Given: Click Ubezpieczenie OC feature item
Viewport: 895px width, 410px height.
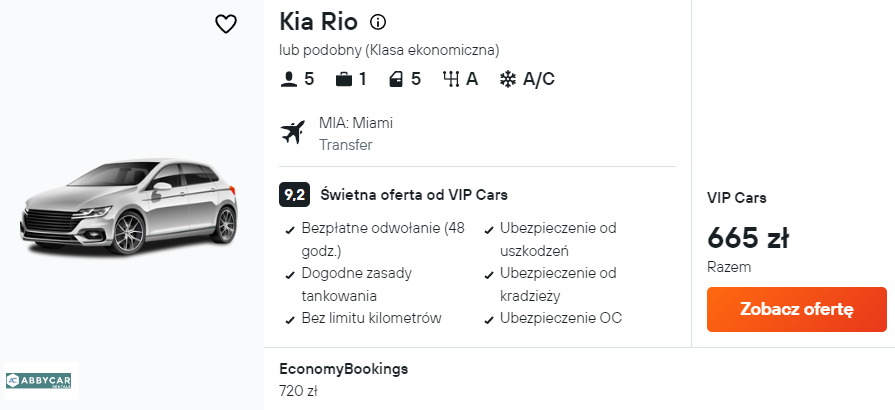Looking at the screenshot, I should click(x=560, y=318).
